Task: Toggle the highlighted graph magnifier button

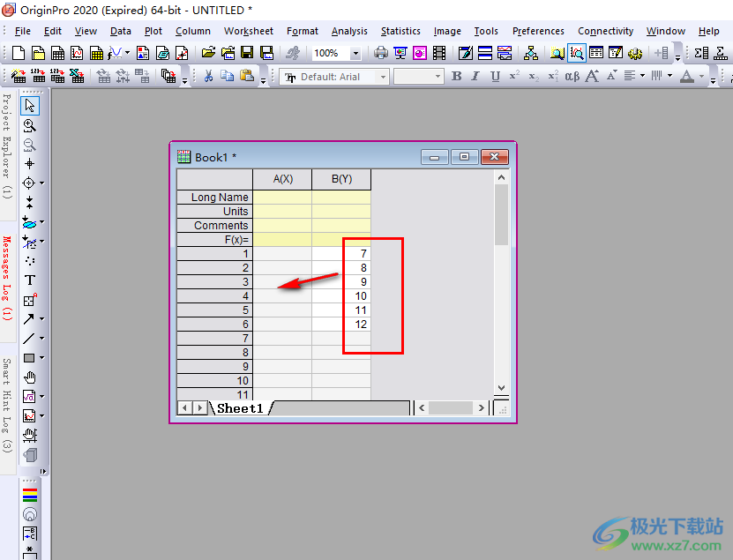Action: tap(577, 53)
